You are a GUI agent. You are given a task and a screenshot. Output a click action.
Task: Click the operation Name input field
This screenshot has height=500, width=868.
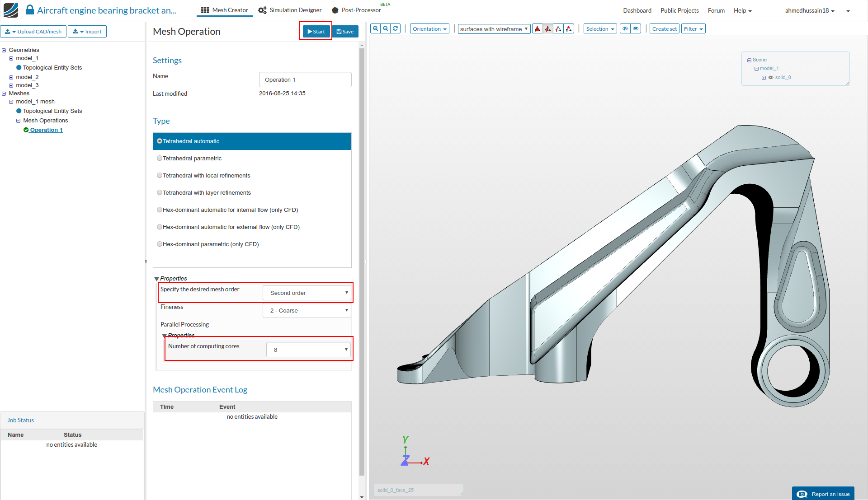305,79
